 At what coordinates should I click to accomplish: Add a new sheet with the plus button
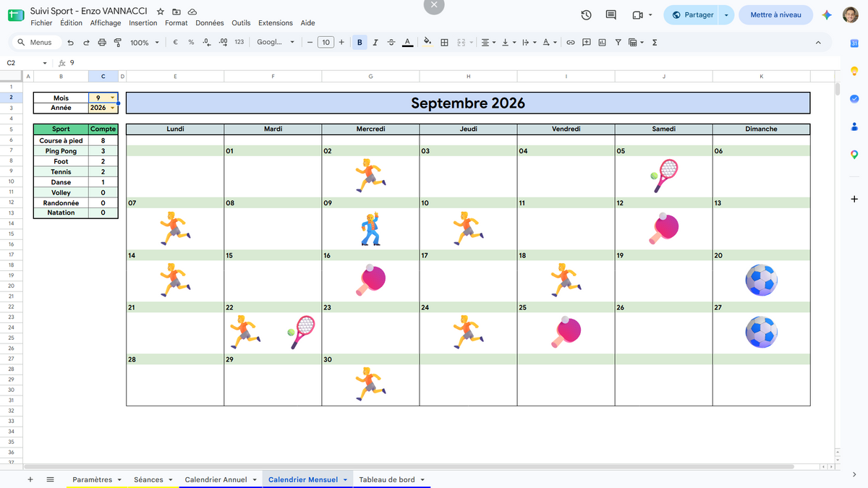point(30,479)
